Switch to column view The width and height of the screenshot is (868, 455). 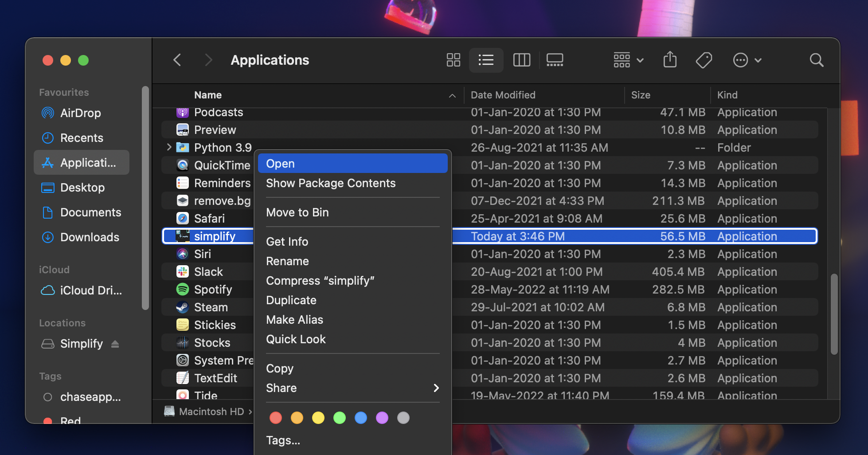(521, 60)
